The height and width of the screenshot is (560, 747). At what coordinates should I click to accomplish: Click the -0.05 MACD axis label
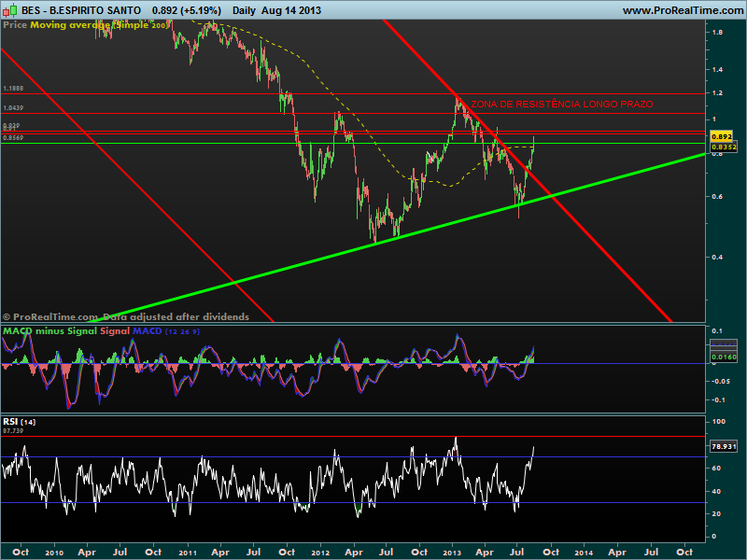pyautogui.click(x=720, y=381)
